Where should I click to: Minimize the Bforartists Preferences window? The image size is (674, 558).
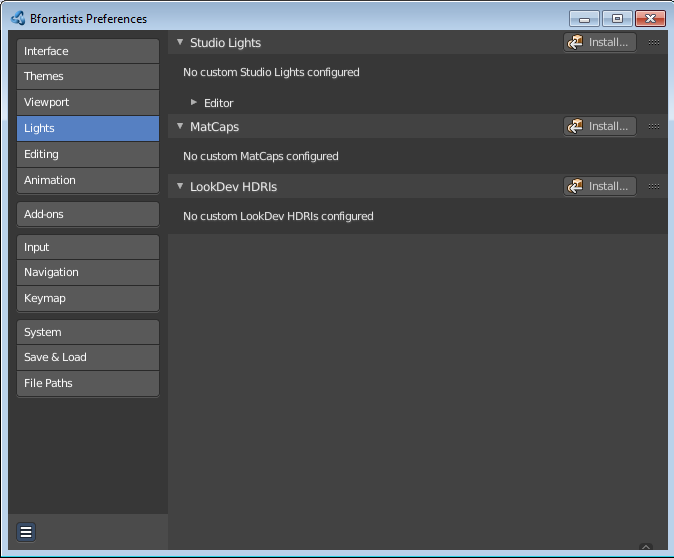click(x=584, y=19)
